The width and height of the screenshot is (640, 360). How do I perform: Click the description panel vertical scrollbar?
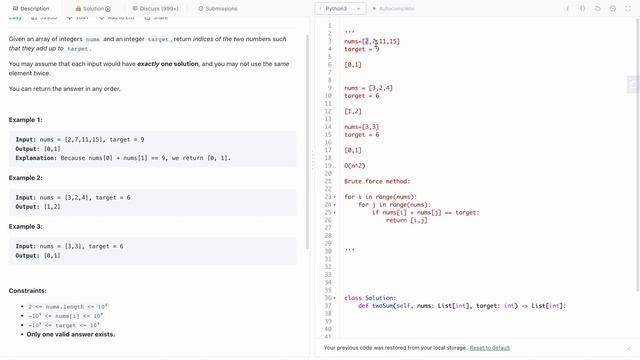click(307, 142)
